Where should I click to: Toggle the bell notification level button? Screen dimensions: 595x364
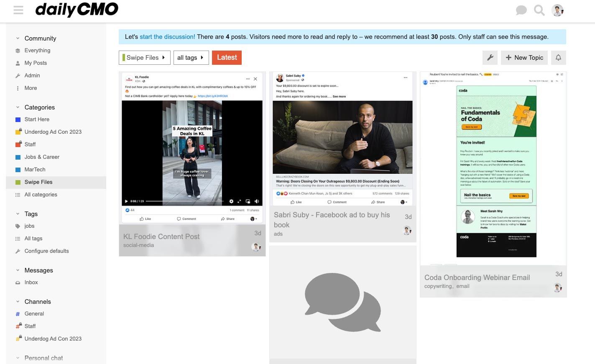coord(558,58)
